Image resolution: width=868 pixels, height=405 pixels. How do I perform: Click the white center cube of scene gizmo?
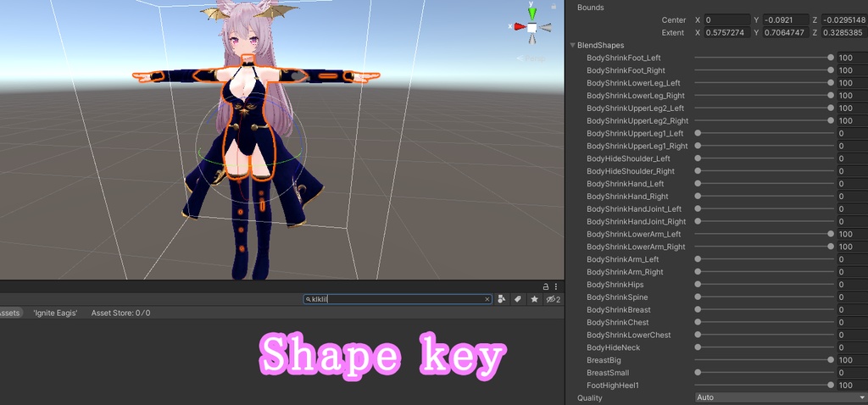pos(532,27)
